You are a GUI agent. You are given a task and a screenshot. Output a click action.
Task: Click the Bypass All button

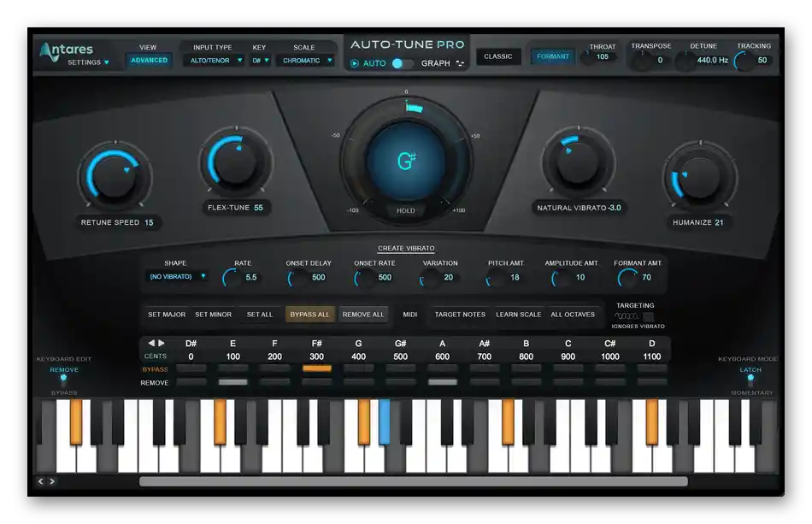tap(309, 315)
